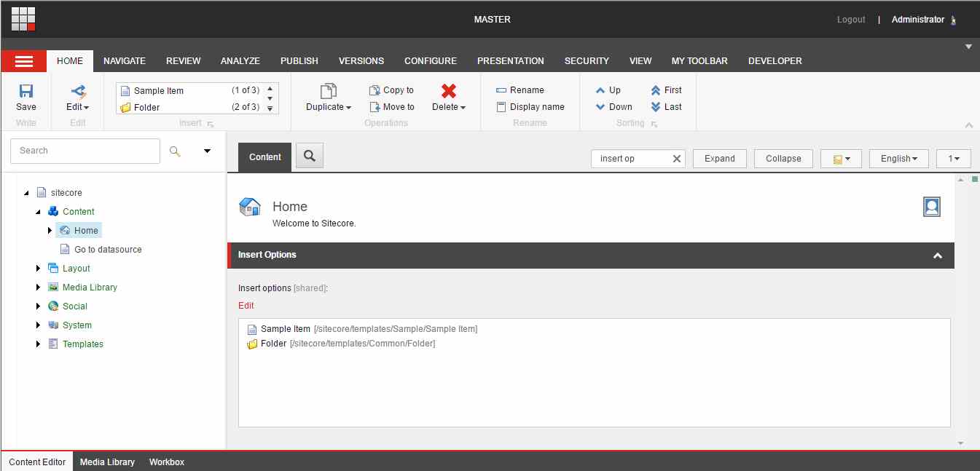Click the Expand button
The width and height of the screenshot is (980, 471).
[x=720, y=159]
